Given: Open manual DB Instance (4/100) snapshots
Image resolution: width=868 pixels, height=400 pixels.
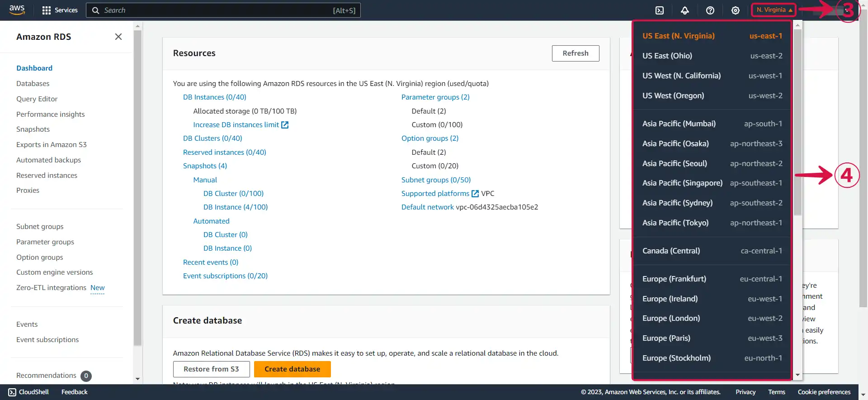Looking at the screenshot, I should click(x=236, y=207).
